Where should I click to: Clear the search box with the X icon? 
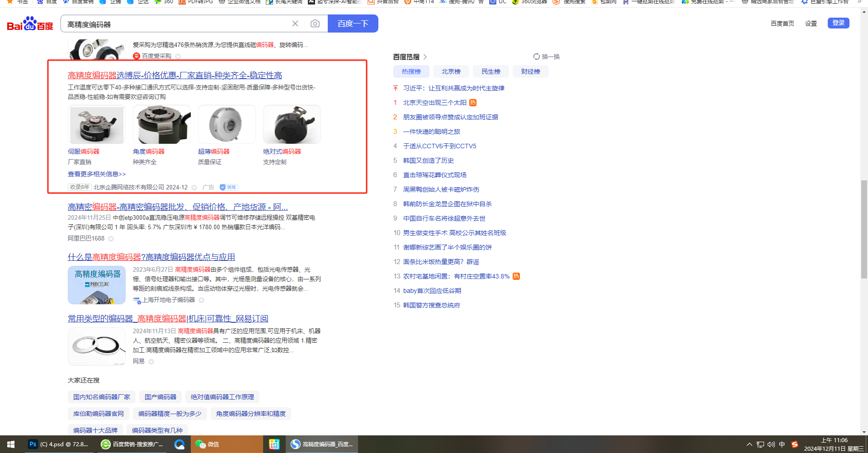coord(295,24)
